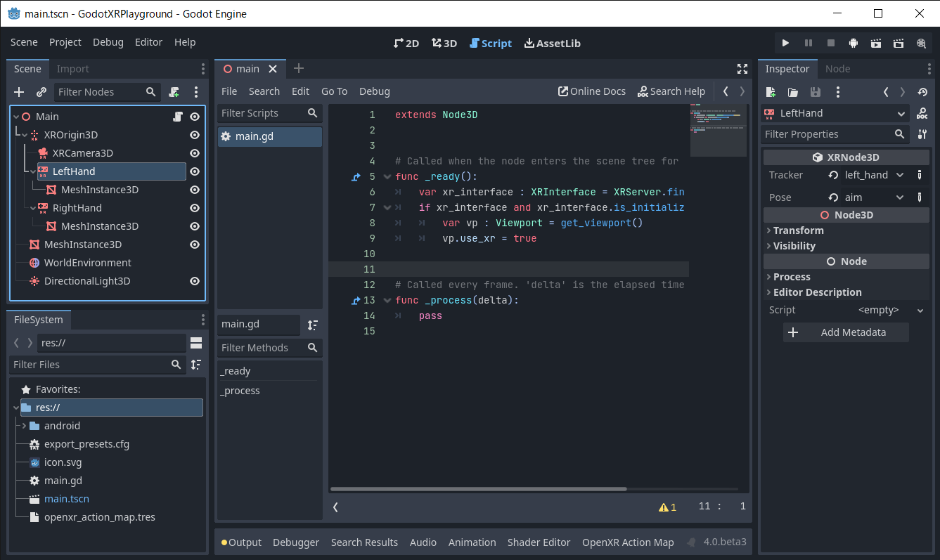Click the Add Child Node plus icon

[19, 92]
